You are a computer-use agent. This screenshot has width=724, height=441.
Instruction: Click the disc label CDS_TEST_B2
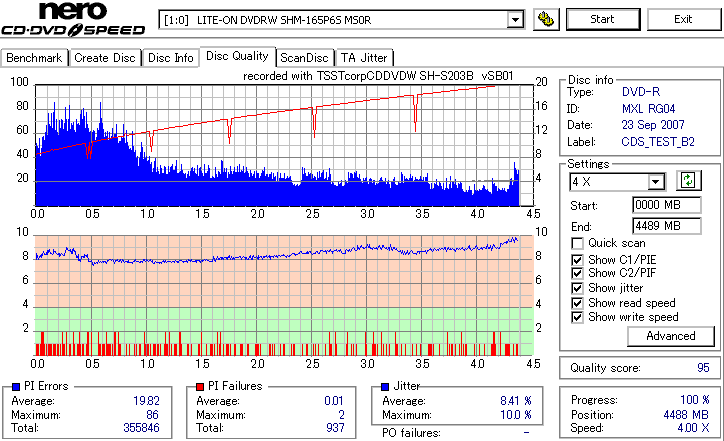pyautogui.click(x=658, y=142)
